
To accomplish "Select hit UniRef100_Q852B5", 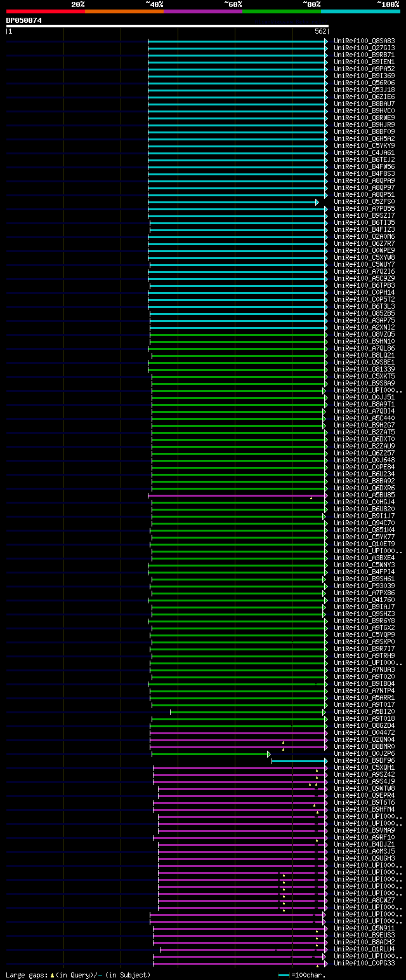I will 364,313.
